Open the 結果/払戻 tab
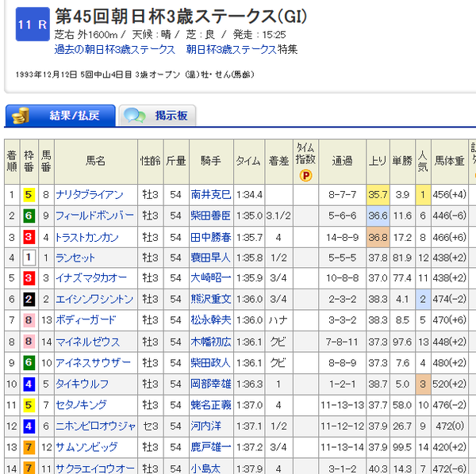The height and width of the screenshot is (474, 476). 60,115
